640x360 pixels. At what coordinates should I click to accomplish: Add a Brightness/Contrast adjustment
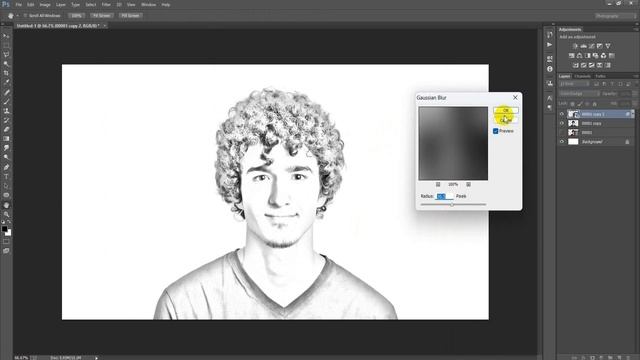click(575, 46)
